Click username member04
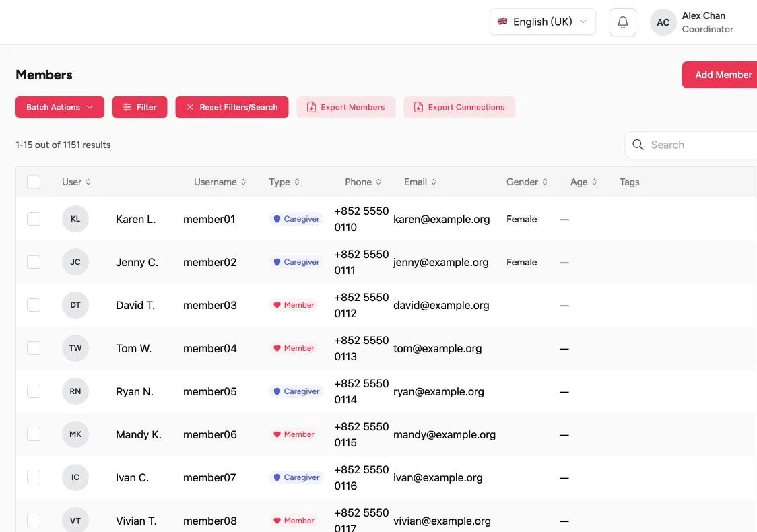This screenshot has width=757, height=532. 210,349
